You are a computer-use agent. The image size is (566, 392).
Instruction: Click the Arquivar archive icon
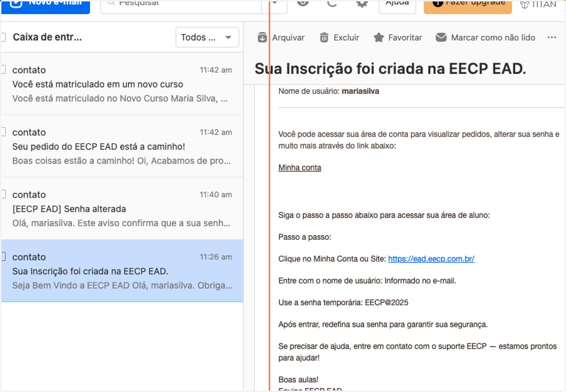tap(262, 38)
